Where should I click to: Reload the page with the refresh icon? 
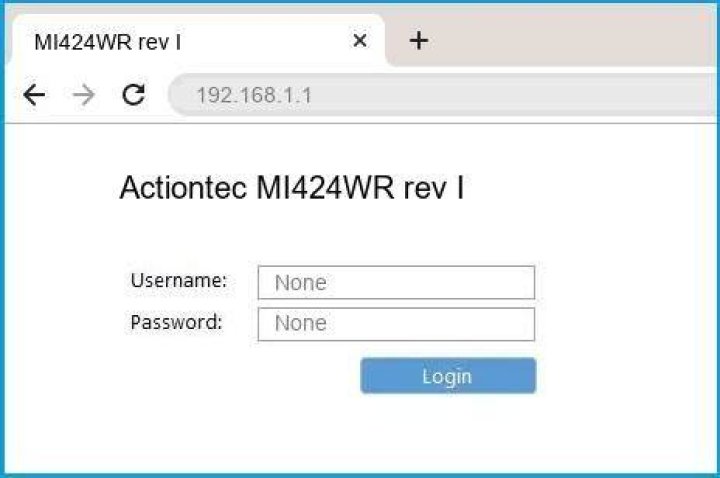134,95
